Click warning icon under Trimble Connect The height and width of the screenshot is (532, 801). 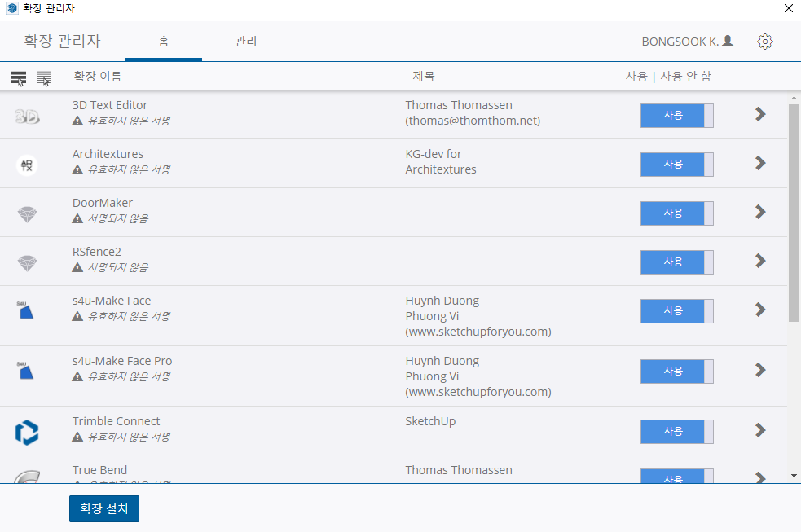(x=77, y=437)
